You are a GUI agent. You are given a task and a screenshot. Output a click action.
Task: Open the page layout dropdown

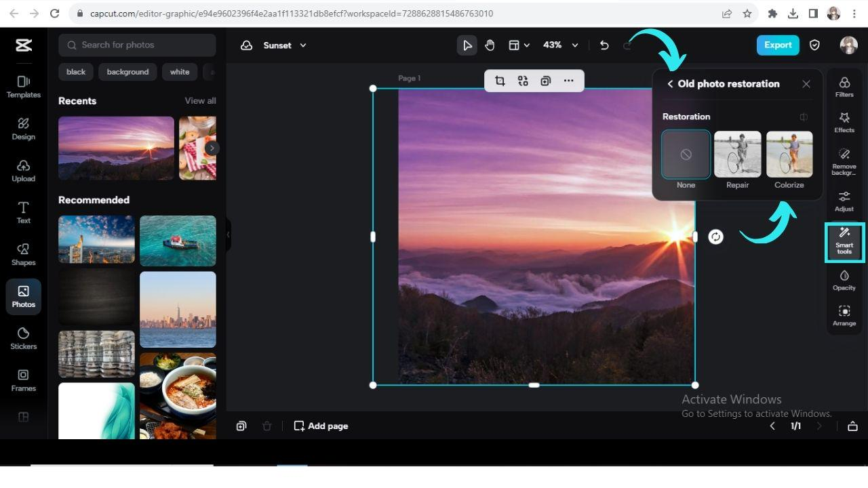[519, 45]
